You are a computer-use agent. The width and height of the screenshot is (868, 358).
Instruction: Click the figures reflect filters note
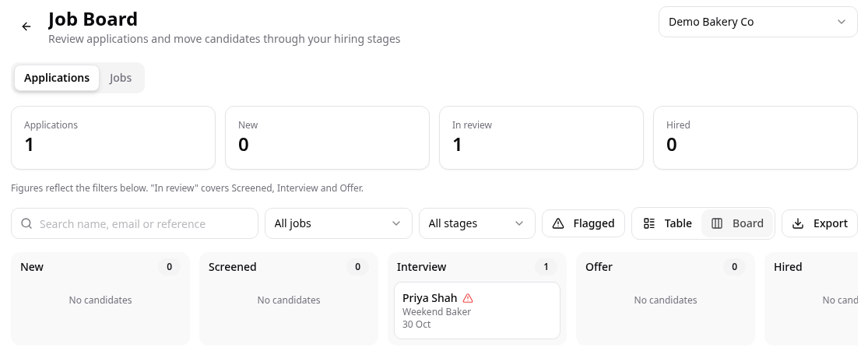coord(187,188)
